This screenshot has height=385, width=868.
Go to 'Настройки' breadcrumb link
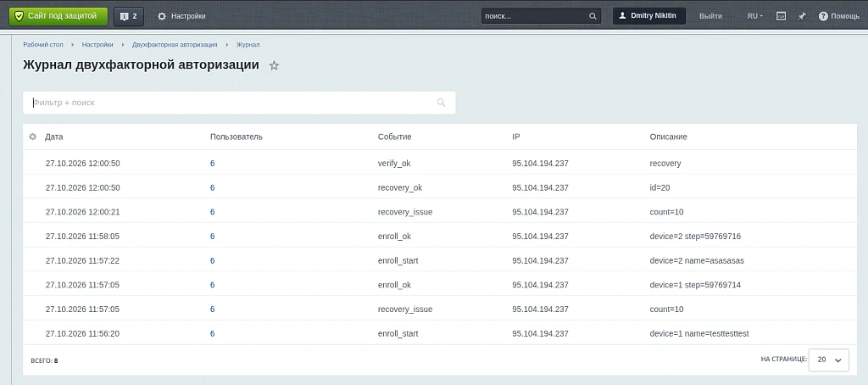point(97,44)
